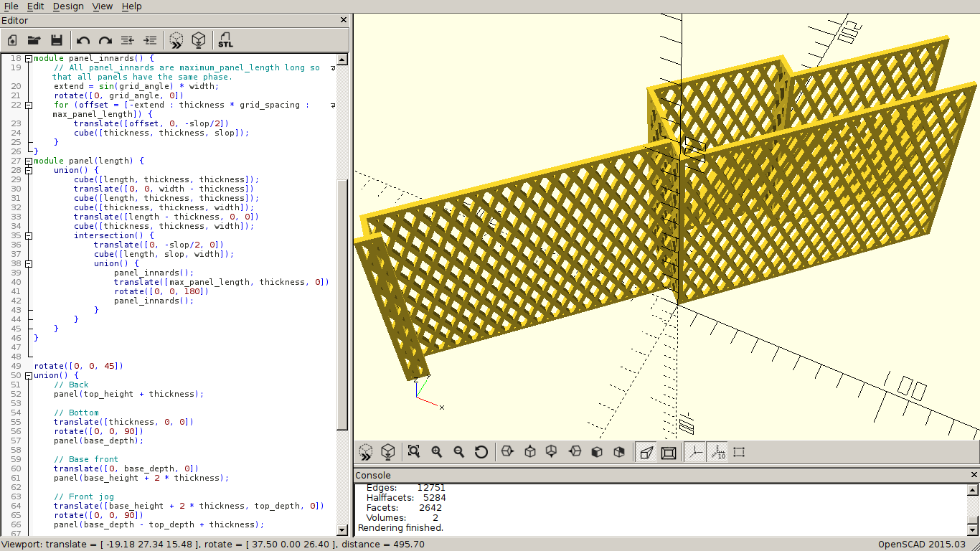Click the 'panel(base_depth);' code line

[99, 441]
